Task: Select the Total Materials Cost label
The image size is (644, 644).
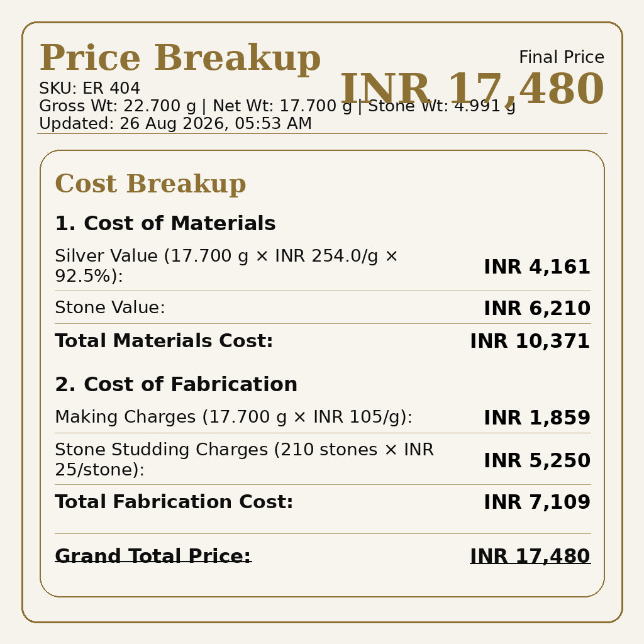Action: point(164,341)
